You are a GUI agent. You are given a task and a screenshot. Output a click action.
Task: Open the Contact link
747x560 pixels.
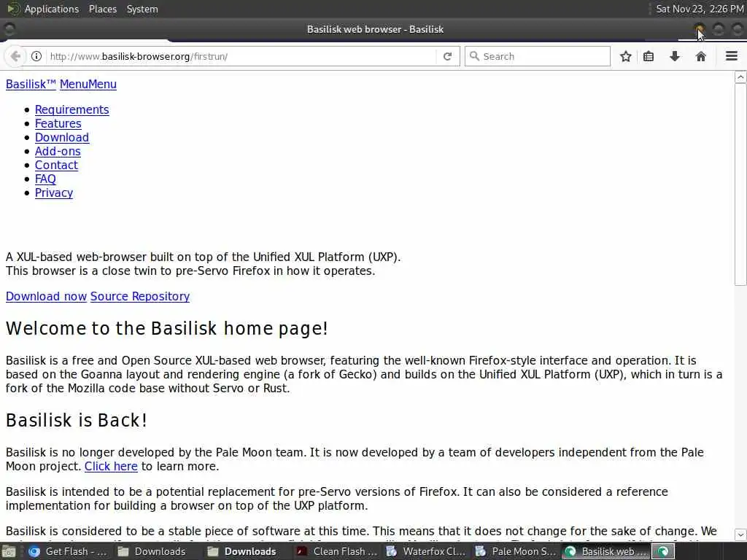(56, 165)
